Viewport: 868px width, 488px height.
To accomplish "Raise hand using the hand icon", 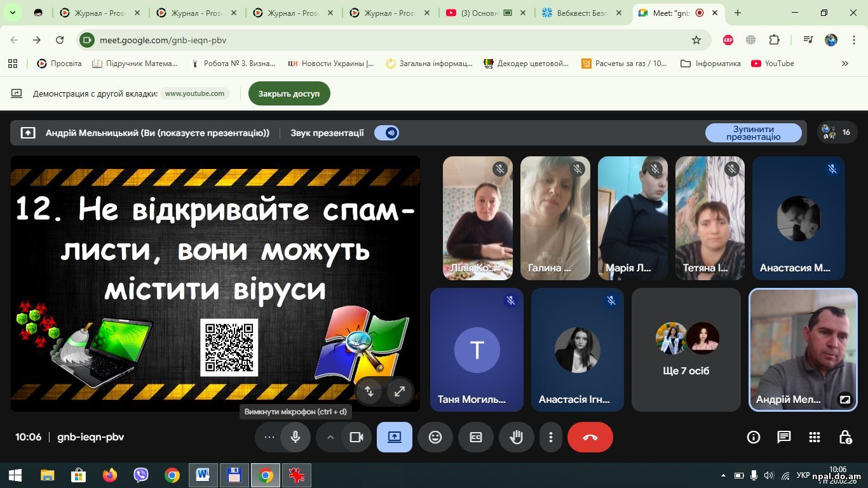I will (x=516, y=437).
